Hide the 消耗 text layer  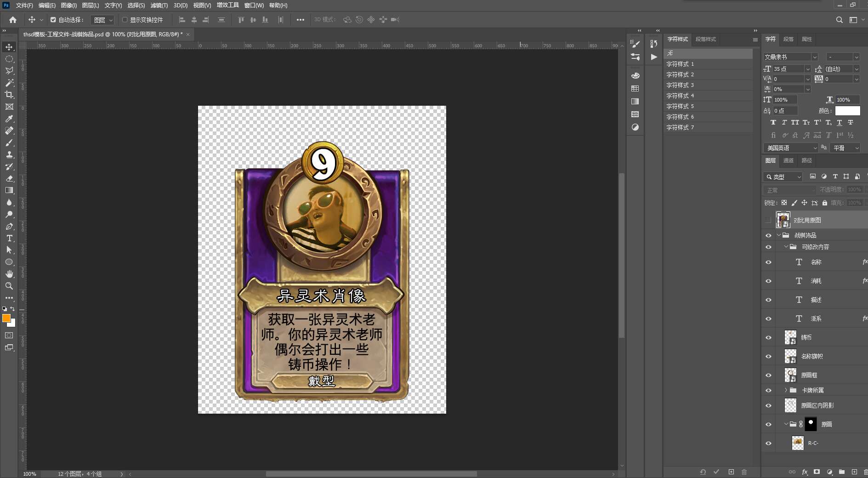(x=768, y=281)
